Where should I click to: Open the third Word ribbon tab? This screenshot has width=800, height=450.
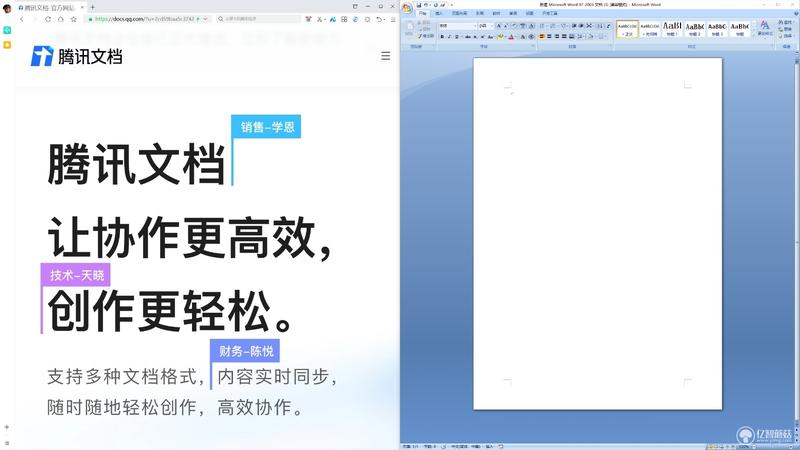point(459,13)
